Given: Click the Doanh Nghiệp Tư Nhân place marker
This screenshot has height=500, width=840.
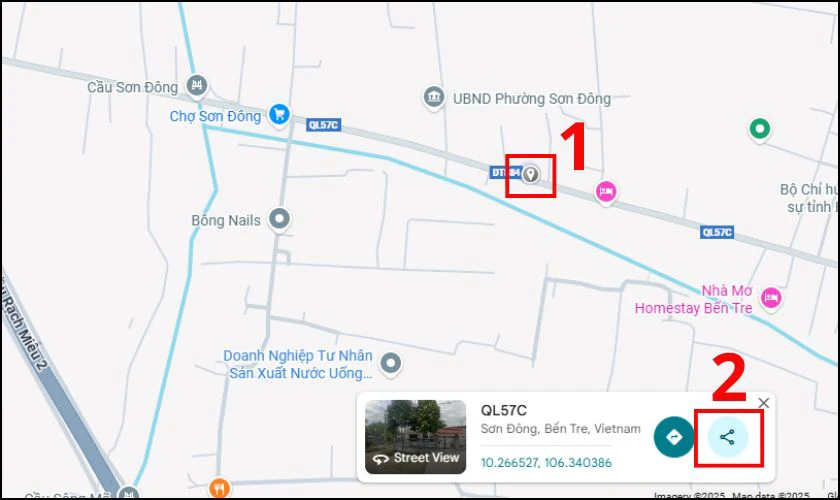Looking at the screenshot, I should [x=391, y=364].
